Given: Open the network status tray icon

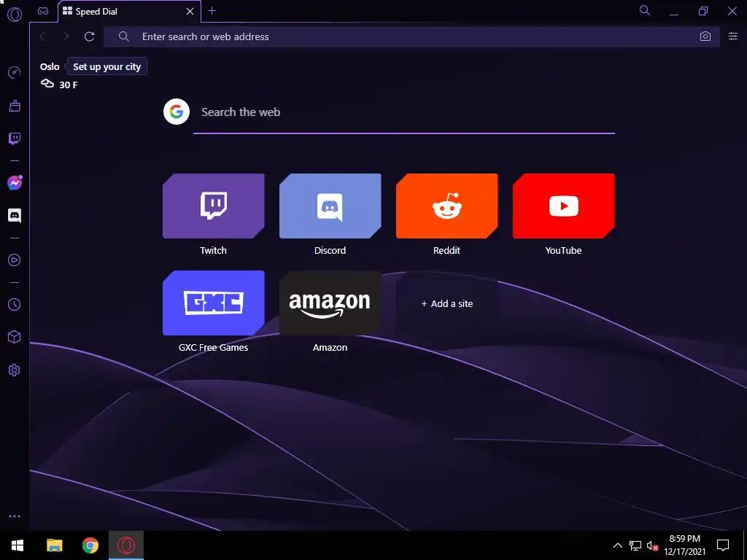Looking at the screenshot, I should [x=635, y=545].
